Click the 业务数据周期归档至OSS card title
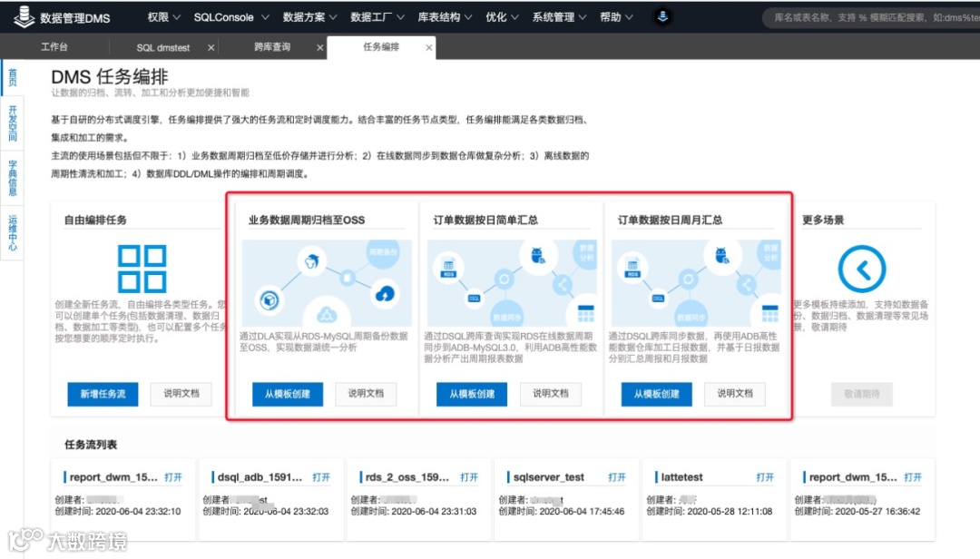 [307, 221]
